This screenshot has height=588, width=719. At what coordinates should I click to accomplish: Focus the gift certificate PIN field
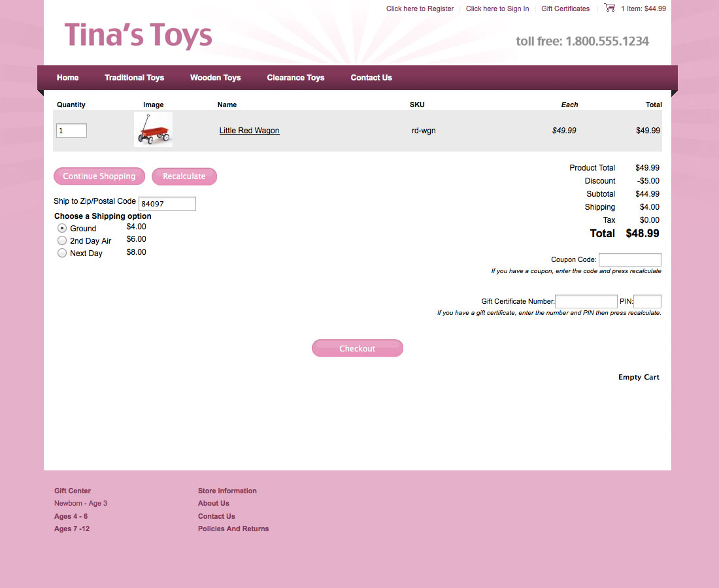[647, 302]
